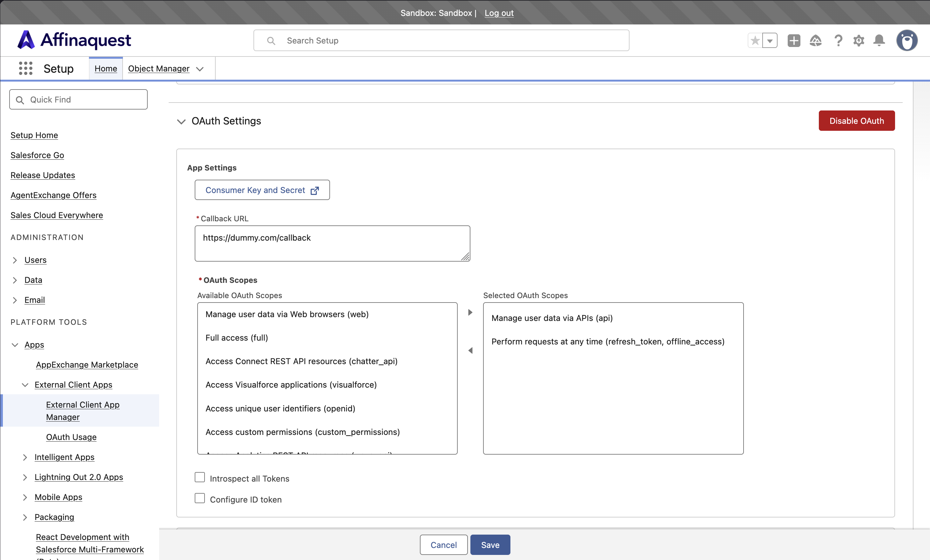Open the App Launcher dots grid

[26, 68]
